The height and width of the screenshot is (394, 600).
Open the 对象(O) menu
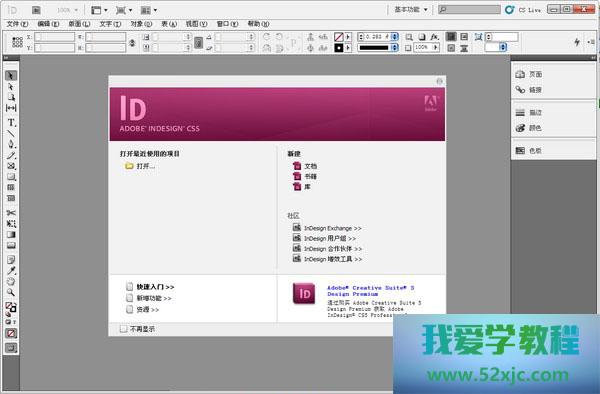(x=141, y=24)
